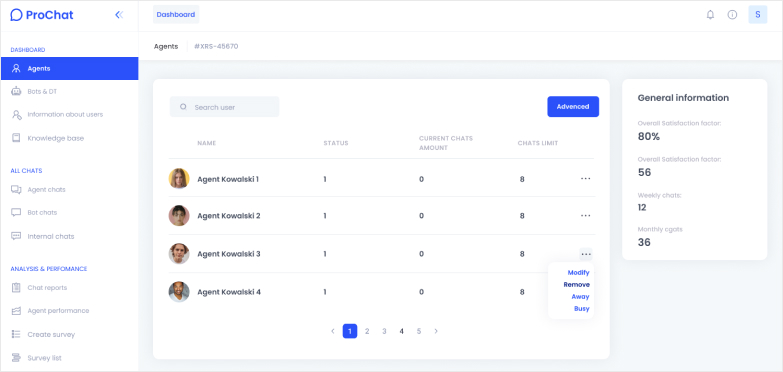Screen dimensions: 783x372
Task: Click the Bots & DT robot icon
Action: point(16,91)
